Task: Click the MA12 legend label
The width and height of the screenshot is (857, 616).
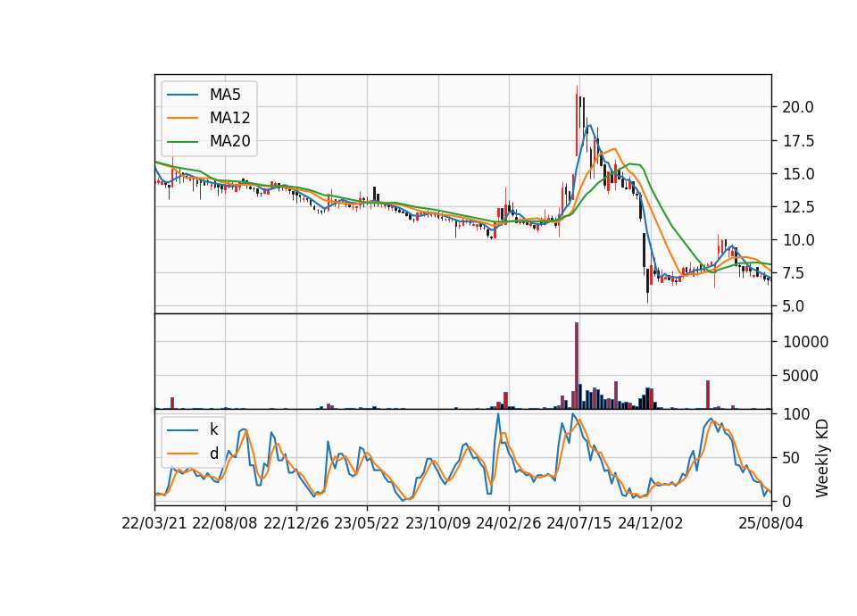Action: click(229, 118)
